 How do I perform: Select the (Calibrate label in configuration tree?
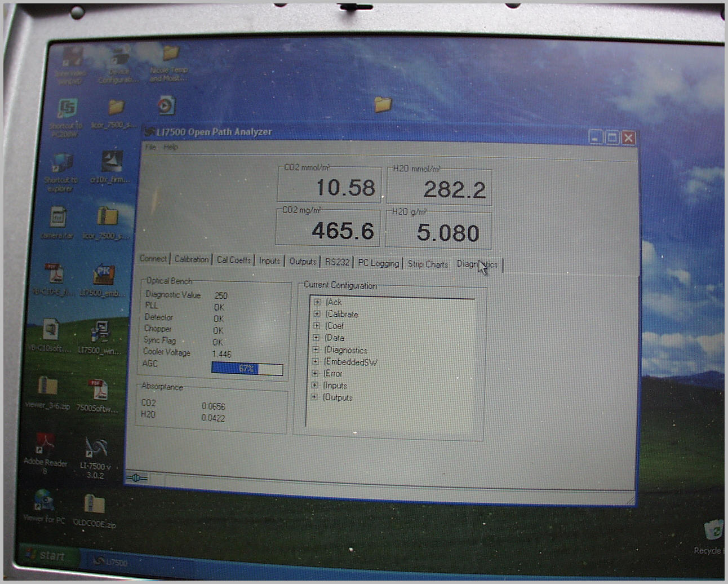[341, 314]
